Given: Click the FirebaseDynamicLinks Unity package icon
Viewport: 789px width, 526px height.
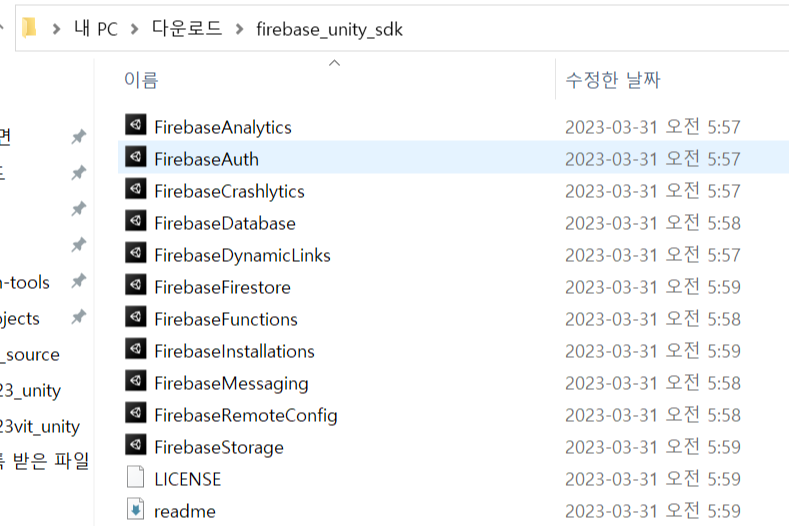Looking at the screenshot, I should click(x=135, y=253).
